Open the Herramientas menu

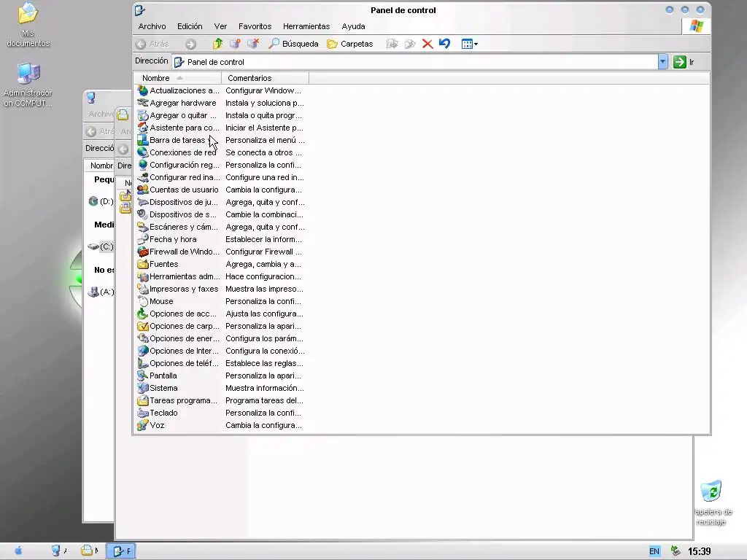pyautogui.click(x=306, y=27)
